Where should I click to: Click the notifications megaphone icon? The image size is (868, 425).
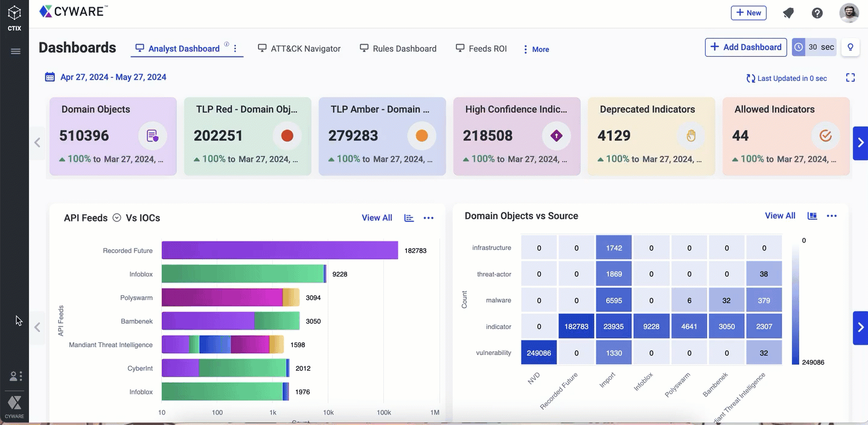788,13
